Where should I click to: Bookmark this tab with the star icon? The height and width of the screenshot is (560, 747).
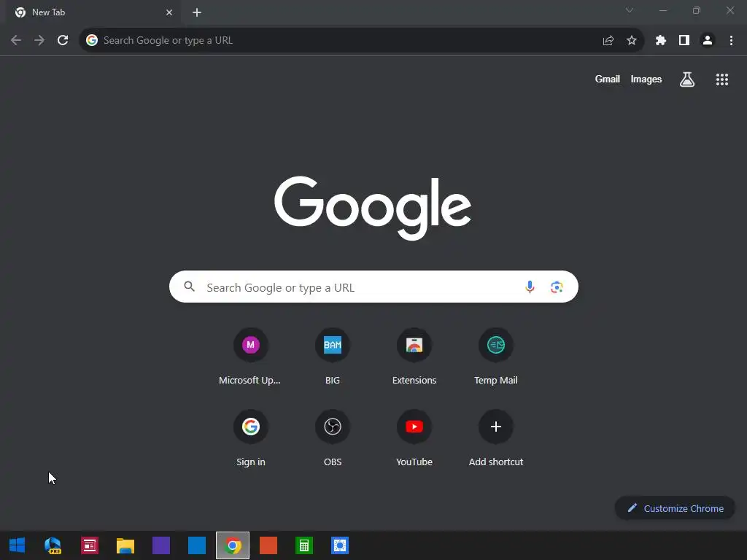(x=632, y=41)
